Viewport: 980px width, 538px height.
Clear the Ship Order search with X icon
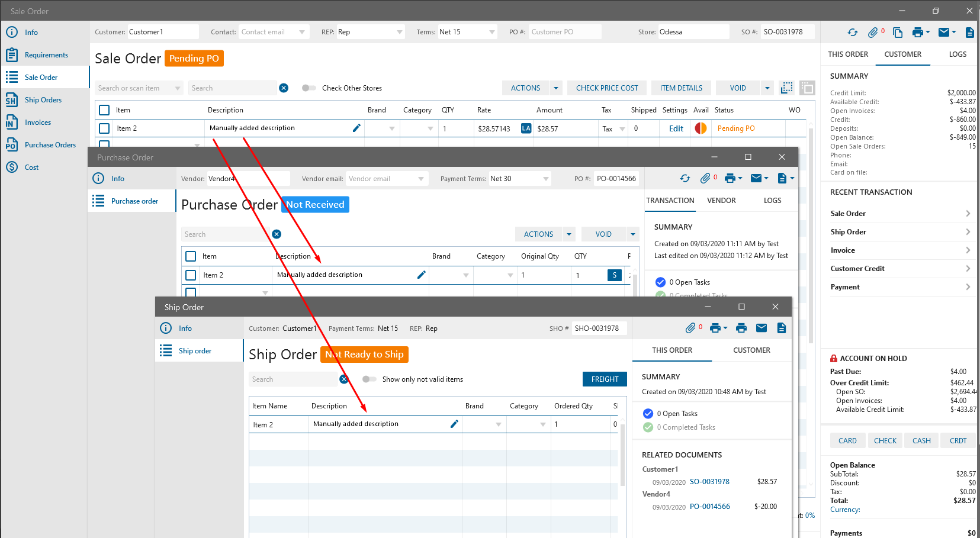344,379
